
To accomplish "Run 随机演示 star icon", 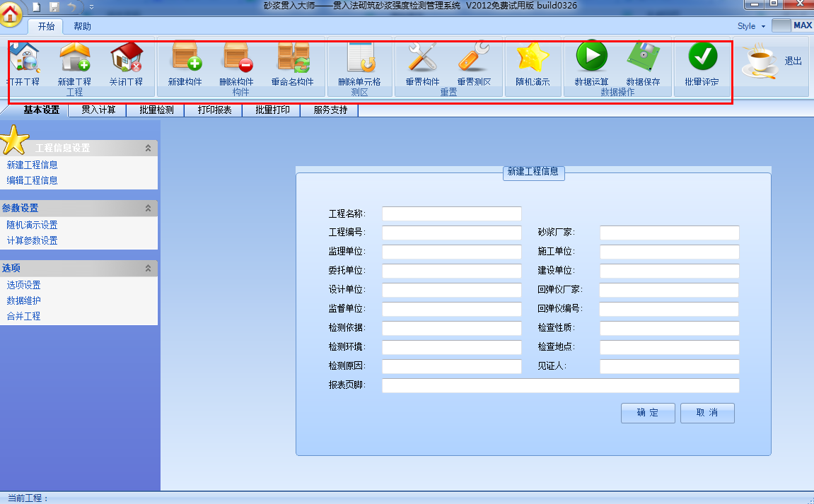I will [x=533, y=64].
